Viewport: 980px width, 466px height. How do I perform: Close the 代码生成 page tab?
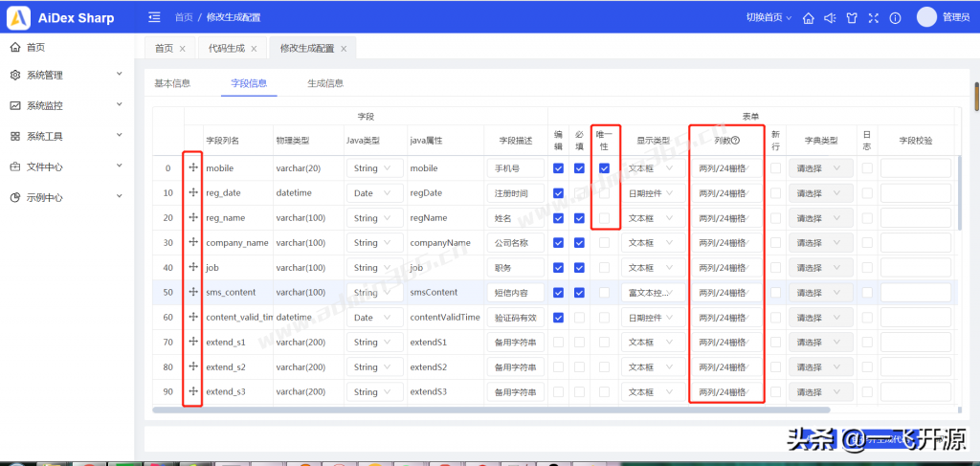(x=254, y=49)
